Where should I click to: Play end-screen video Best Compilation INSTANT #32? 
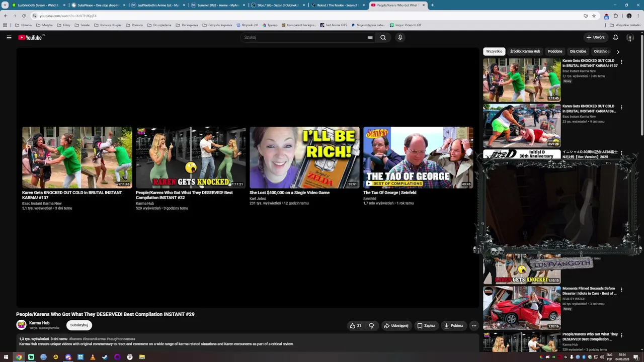click(x=191, y=157)
